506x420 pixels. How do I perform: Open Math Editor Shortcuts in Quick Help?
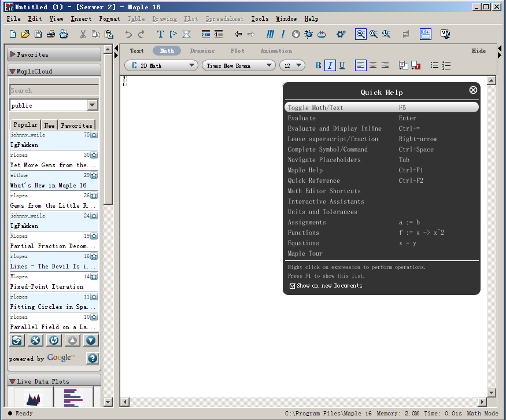coord(324,191)
